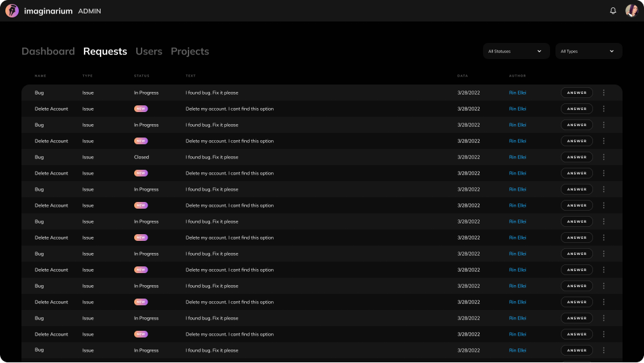Click Answer on the Closed bug row
Screen dimensions: 644x363
(576, 157)
